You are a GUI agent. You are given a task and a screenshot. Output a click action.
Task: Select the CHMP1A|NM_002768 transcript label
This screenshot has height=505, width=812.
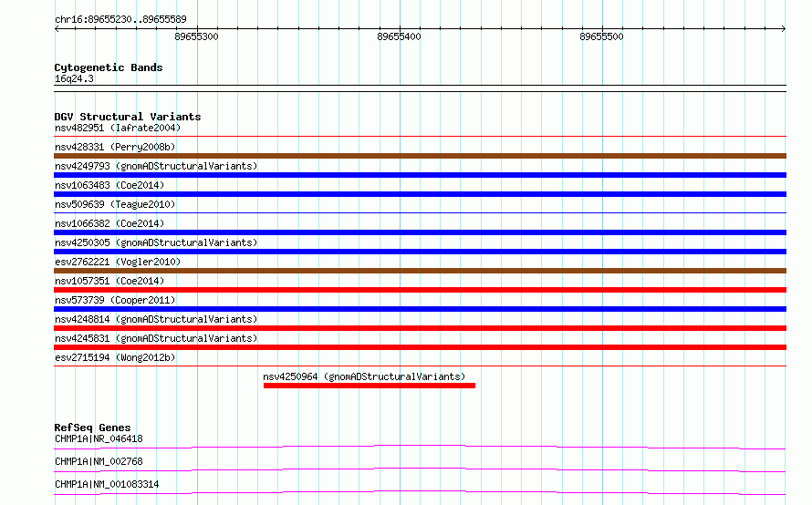[99, 461]
